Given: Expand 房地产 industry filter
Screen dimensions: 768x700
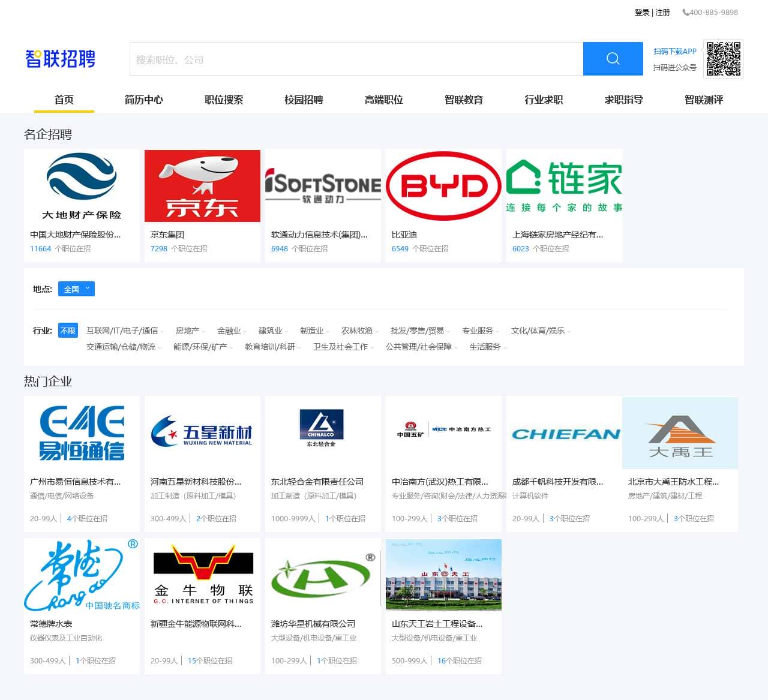Looking at the screenshot, I should click(x=190, y=331).
